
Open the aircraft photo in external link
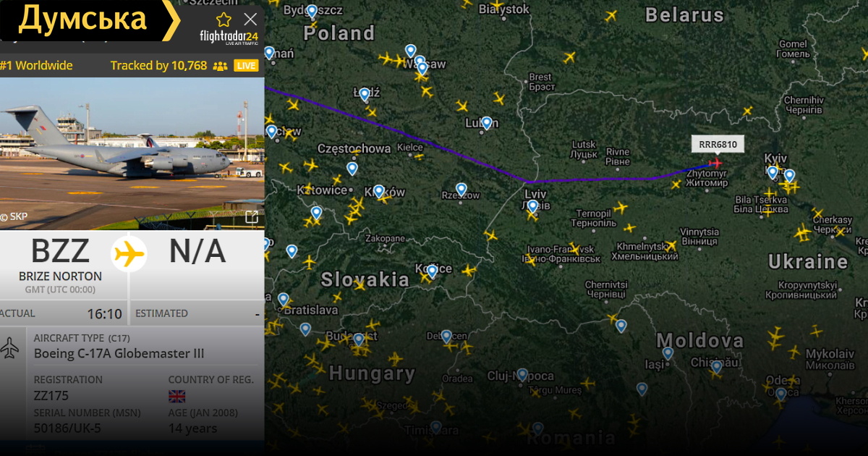[252, 217]
